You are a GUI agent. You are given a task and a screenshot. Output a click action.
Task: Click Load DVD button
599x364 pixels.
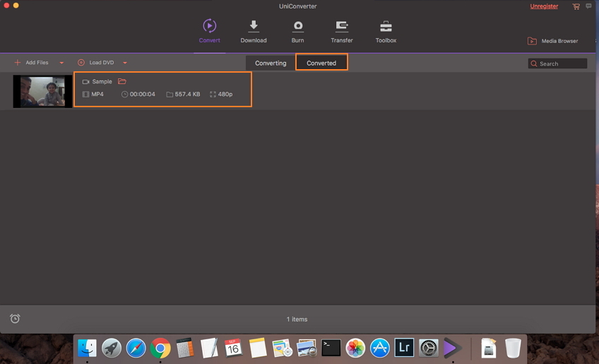[x=96, y=63]
